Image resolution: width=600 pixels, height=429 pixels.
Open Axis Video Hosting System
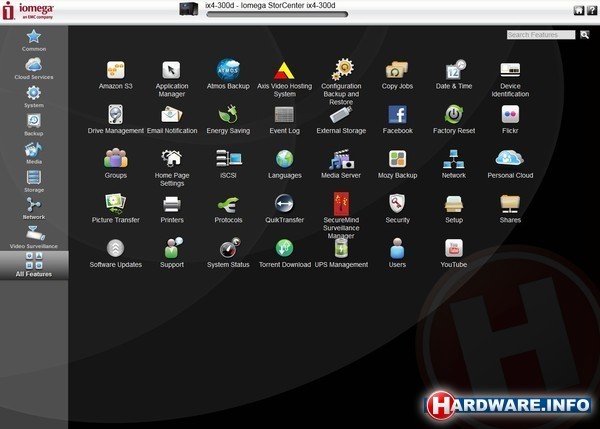[284, 79]
